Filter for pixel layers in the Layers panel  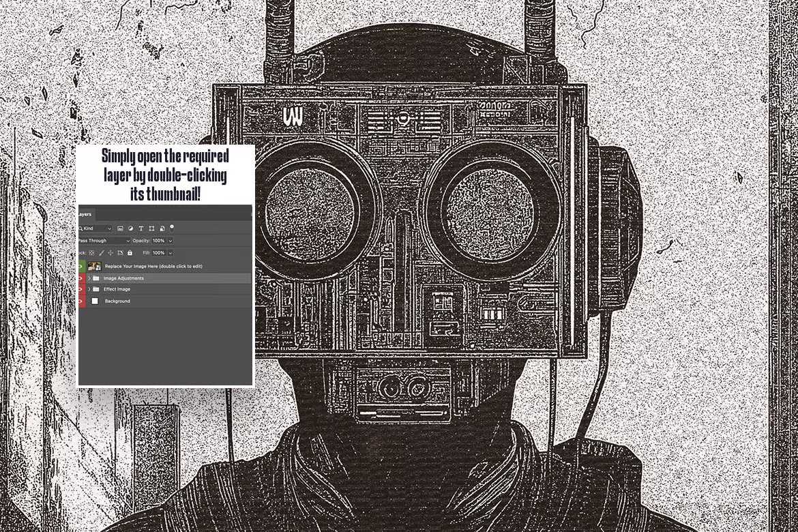point(121,228)
